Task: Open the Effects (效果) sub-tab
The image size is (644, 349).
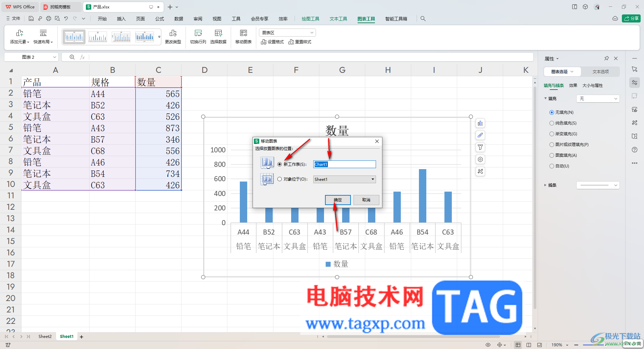Action: (573, 86)
